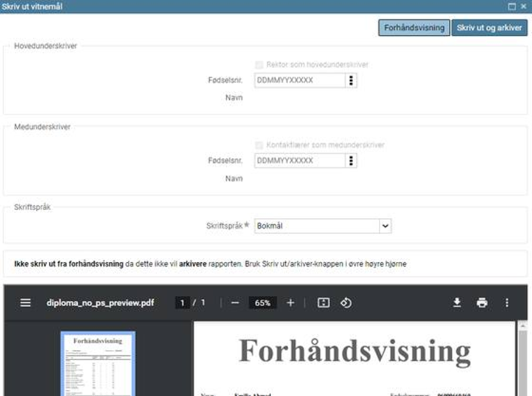This screenshot has height=396, width=532.
Task: Click the fit to page icon
Action: click(x=323, y=302)
